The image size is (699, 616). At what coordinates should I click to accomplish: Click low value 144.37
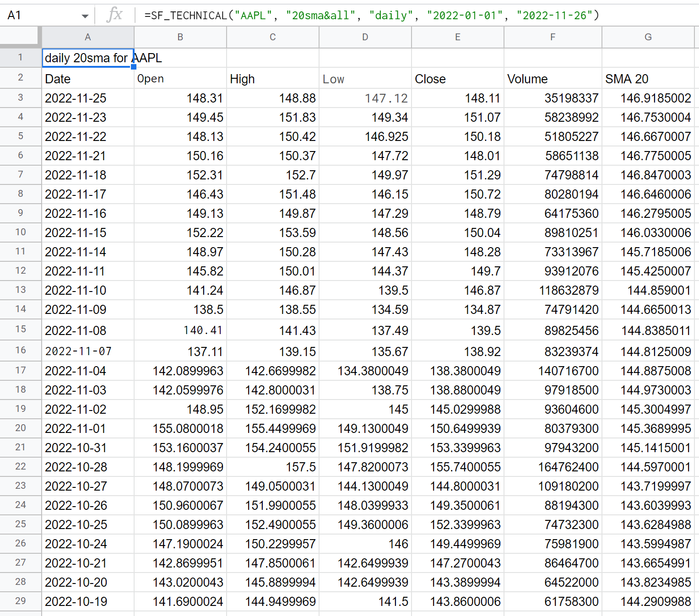(365, 271)
